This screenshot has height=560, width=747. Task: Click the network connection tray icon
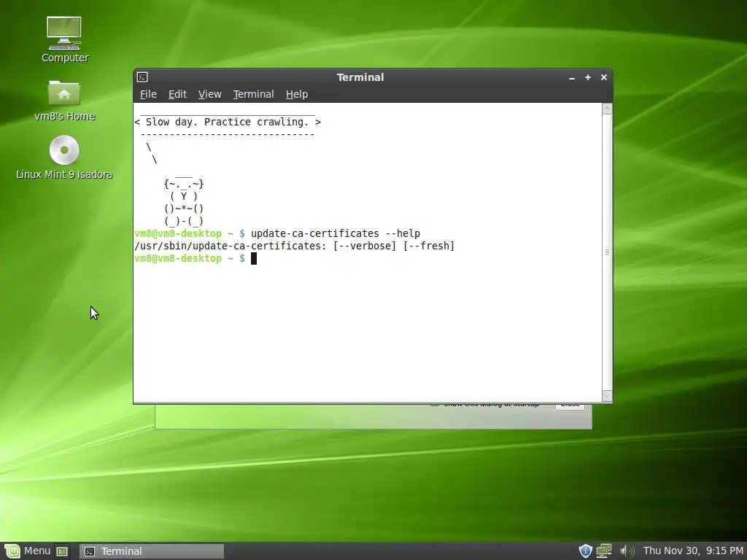[604, 551]
